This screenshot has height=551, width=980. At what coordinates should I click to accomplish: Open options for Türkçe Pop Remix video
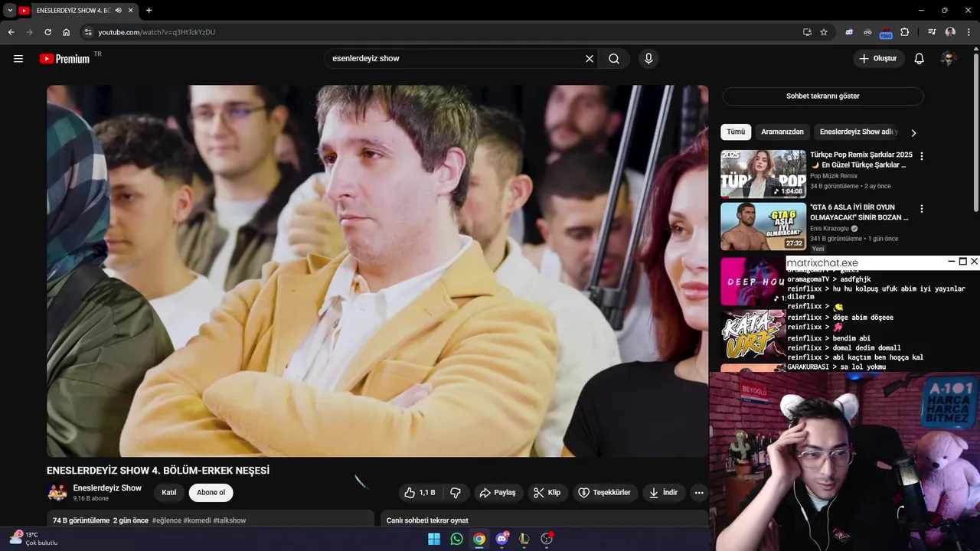tap(922, 156)
